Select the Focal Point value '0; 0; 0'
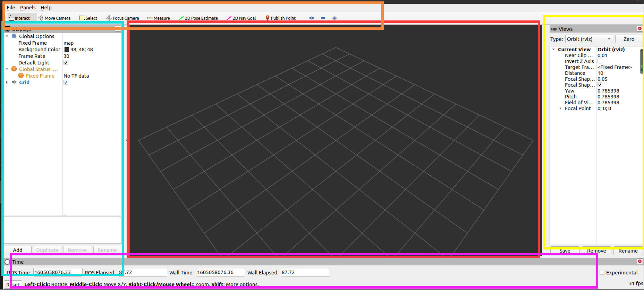 coord(604,108)
